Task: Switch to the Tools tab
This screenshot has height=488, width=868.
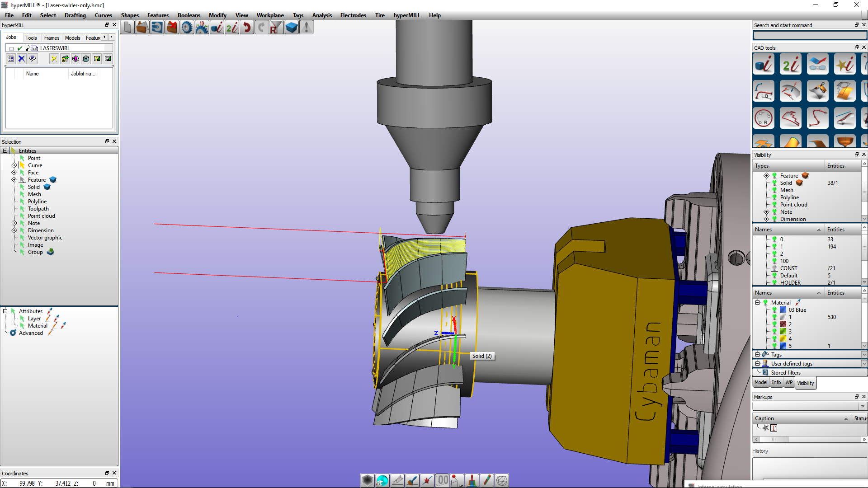Action: click(31, 38)
